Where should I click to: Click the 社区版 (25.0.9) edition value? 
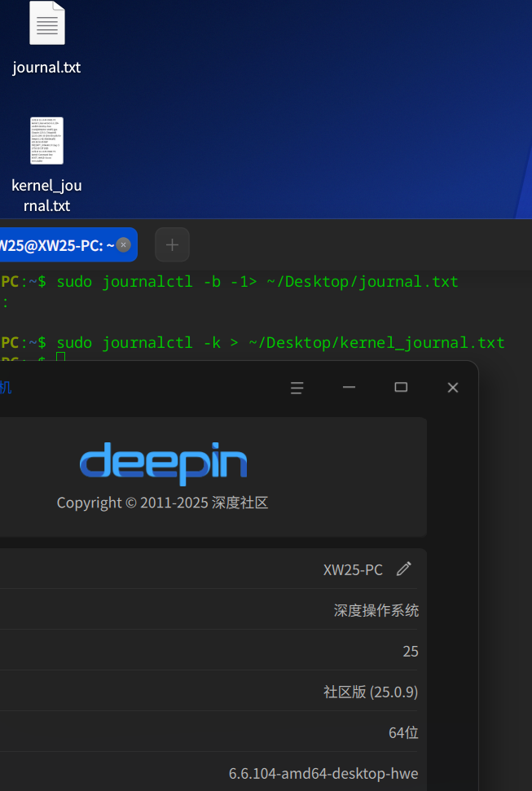371,692
